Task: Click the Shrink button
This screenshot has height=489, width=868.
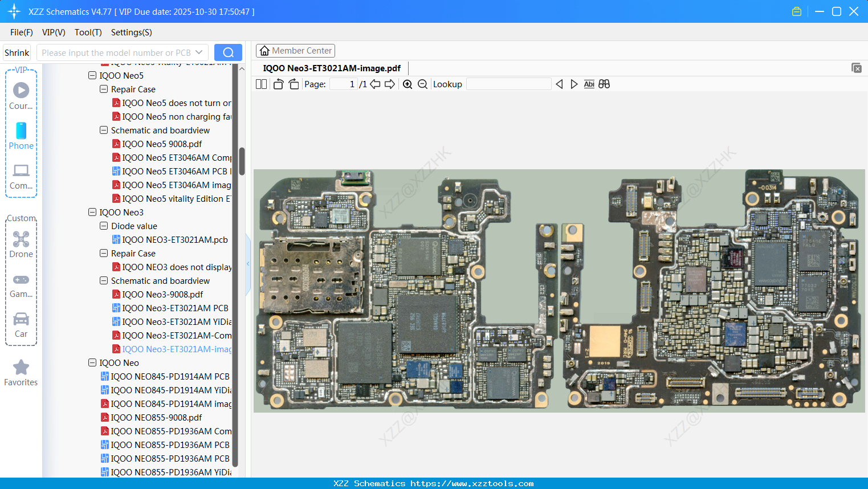Action: pyautogui.click(x=17, y=52)
